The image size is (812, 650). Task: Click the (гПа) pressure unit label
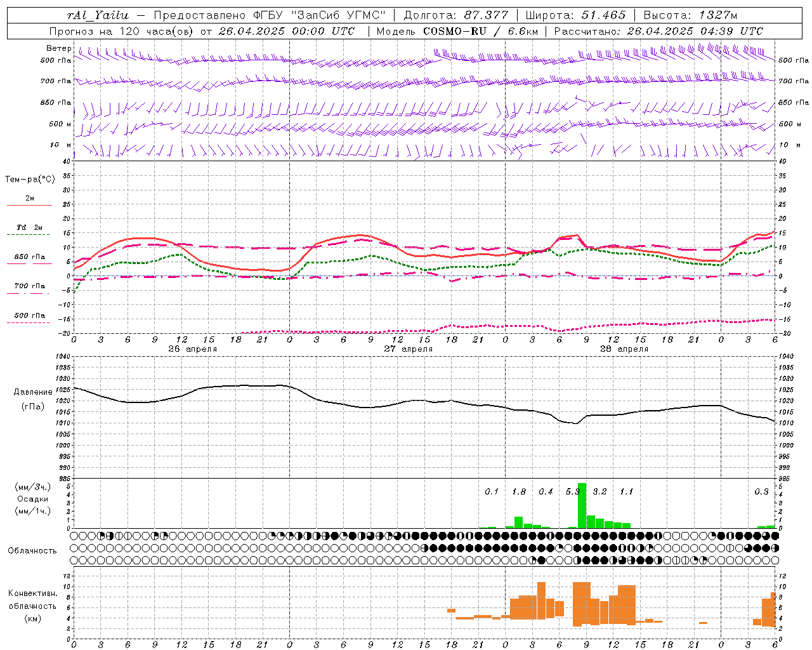33,406
